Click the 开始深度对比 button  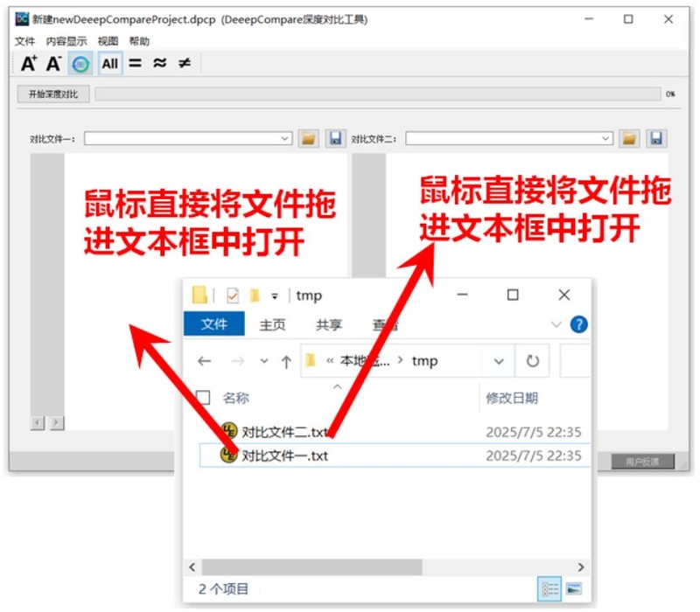tap(53, 94)
